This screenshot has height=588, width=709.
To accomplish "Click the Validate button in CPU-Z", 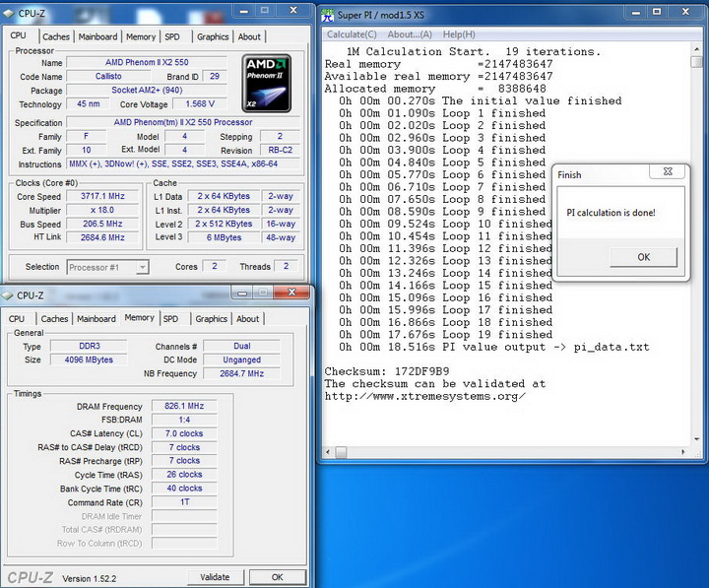I will pos(216,577).
